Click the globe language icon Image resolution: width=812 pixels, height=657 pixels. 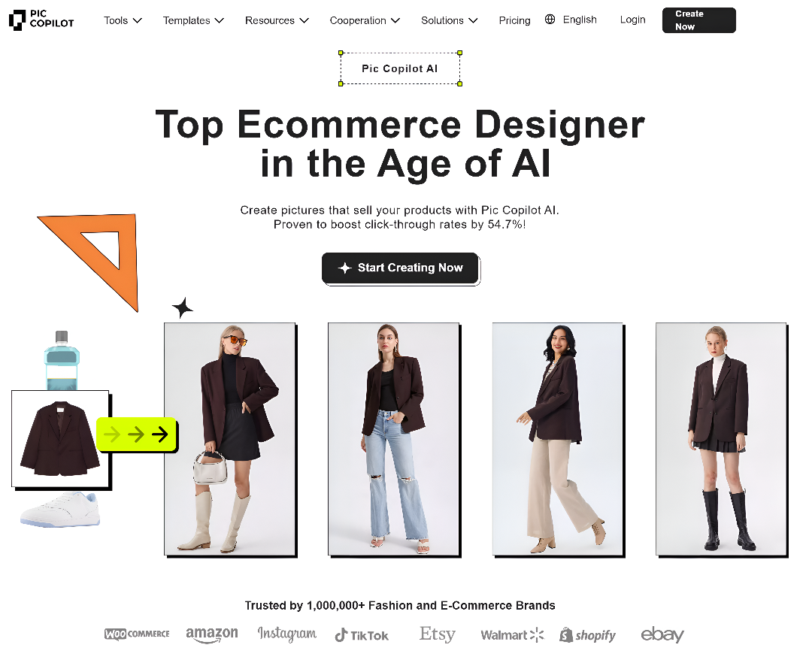[550, 19]
